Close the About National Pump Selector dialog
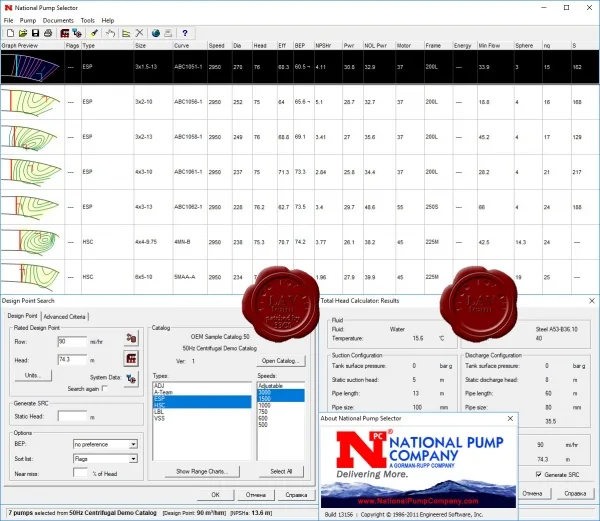 pos(510,418)
